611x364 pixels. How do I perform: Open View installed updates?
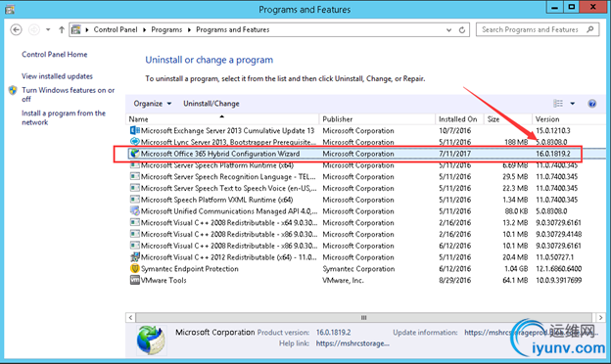click(x=57, y=76)
